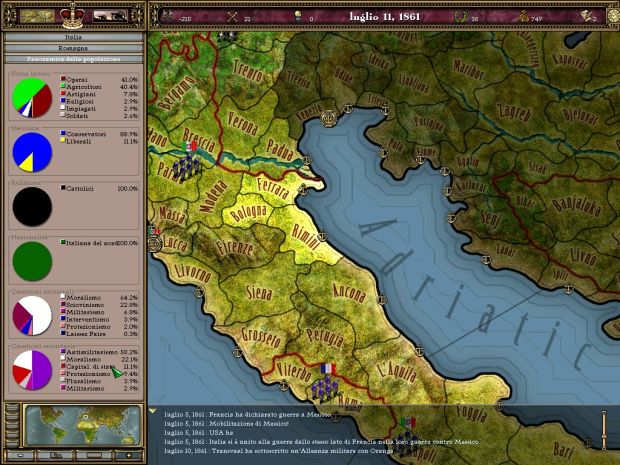Click the French tricolor flag near Viterbo
620x465 pixels.
click(328, 369)
